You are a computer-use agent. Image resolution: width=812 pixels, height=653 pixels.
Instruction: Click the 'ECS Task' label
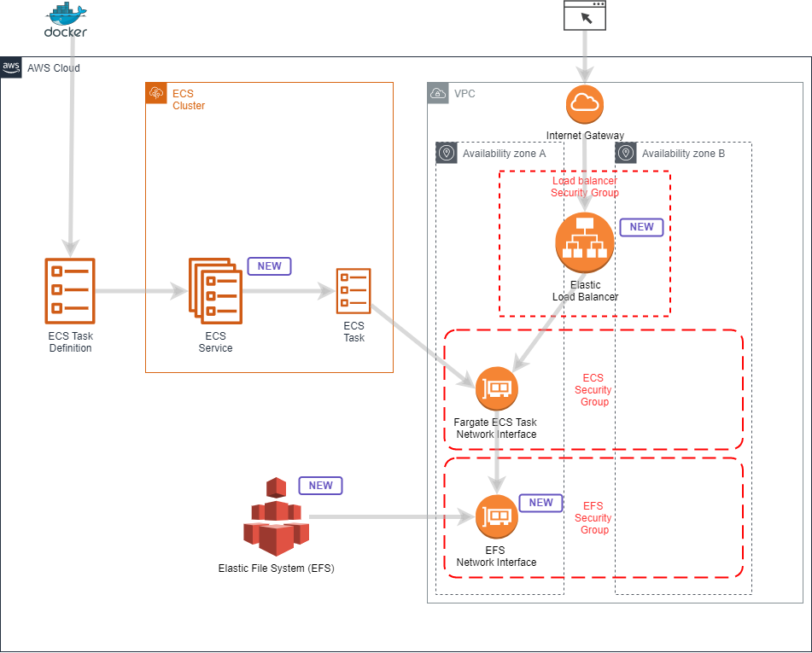(353, 331)
